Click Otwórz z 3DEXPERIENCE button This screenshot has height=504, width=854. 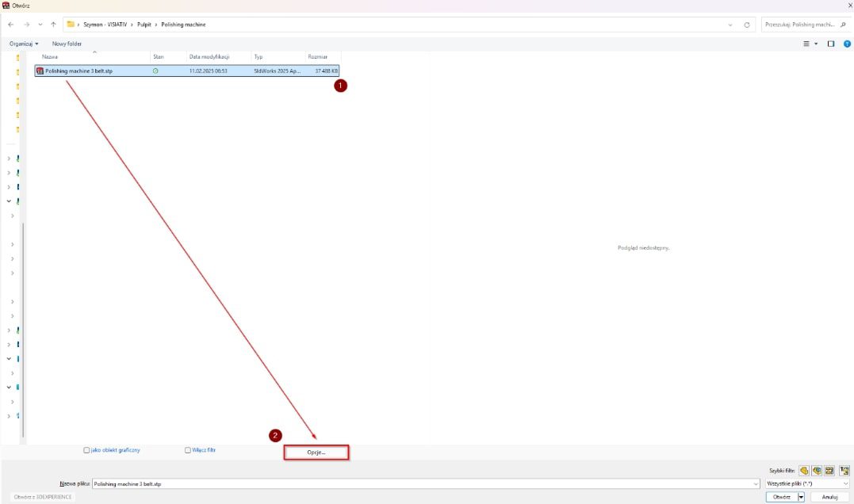click(x=43, y=497)
